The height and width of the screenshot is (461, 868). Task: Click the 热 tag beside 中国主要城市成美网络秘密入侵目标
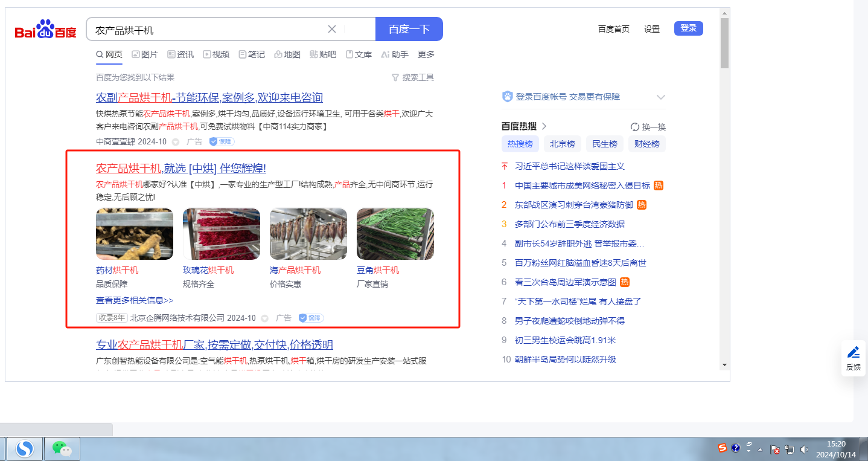659,185
